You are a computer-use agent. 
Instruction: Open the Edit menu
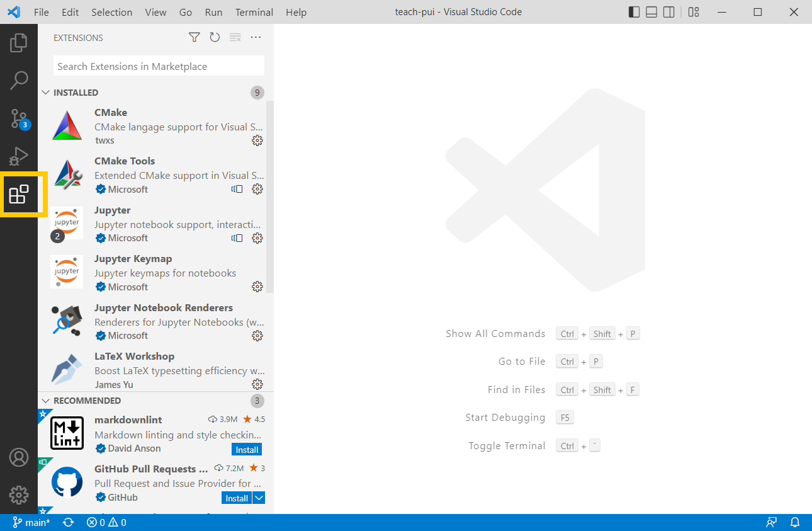tap(70, 12)
